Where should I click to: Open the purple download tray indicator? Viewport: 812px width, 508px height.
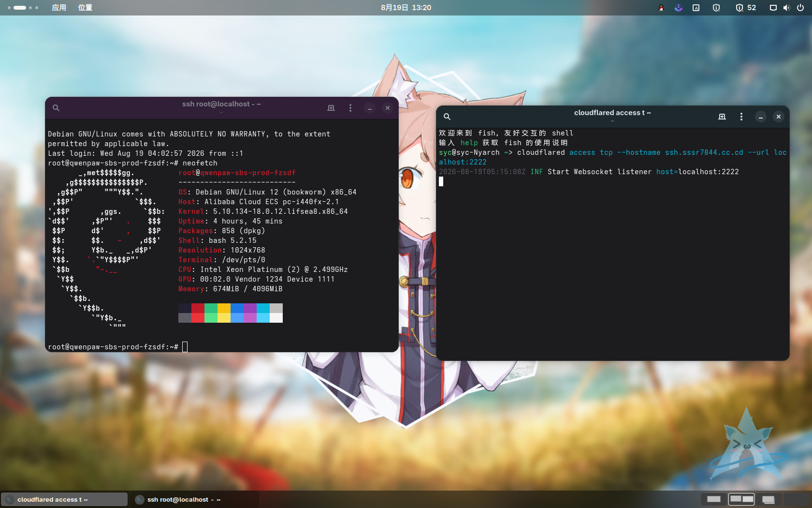click(x=679, y=8)
